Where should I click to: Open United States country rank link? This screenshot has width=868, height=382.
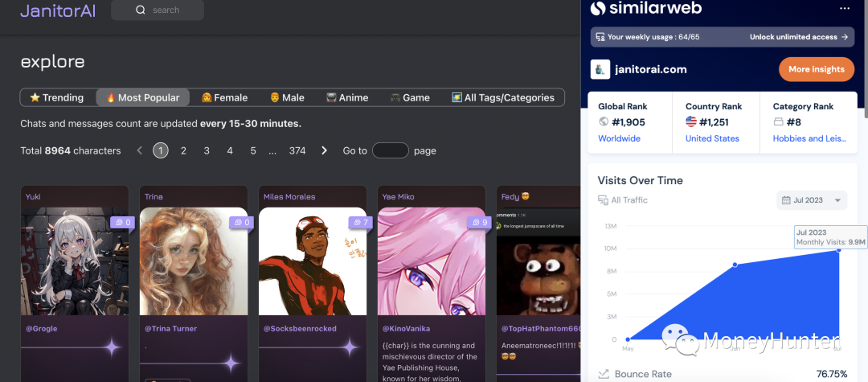click(712, 138)
